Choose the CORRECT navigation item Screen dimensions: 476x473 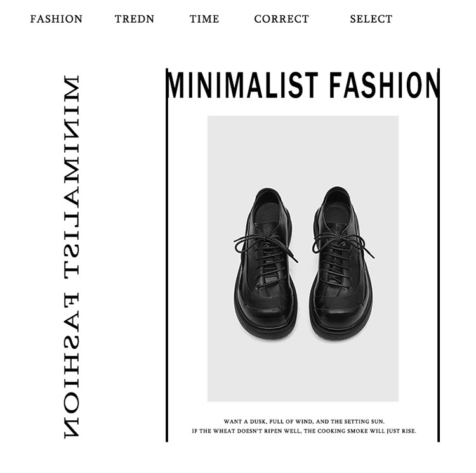[281, 19]
